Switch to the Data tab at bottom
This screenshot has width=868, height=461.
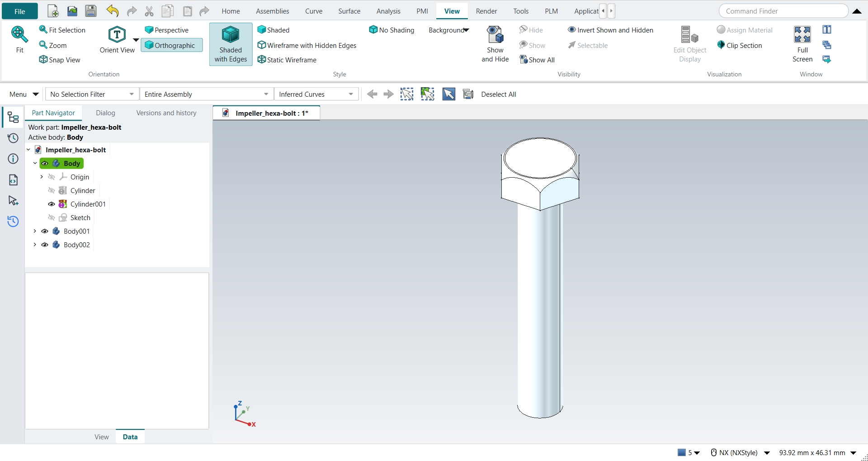tap(130, 437)
